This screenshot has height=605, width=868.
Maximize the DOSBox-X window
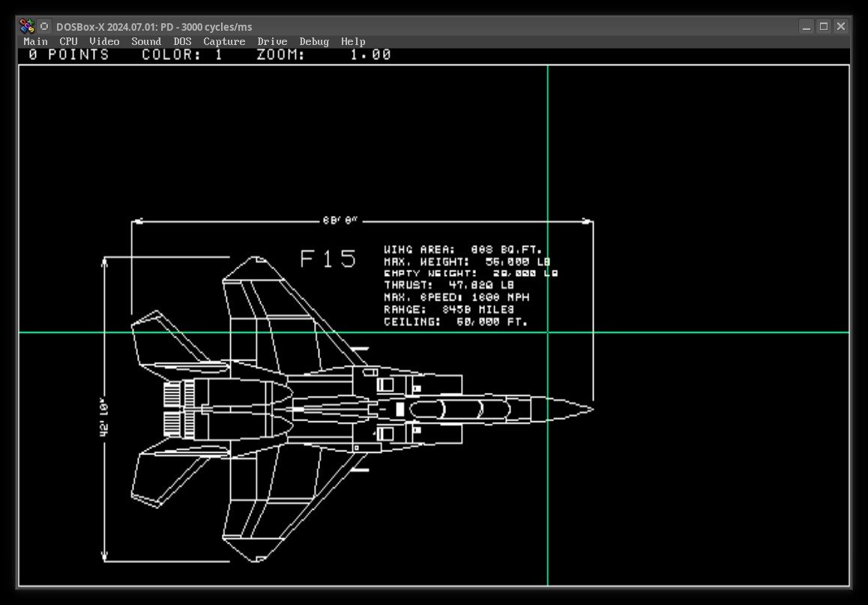click(823, 26)
